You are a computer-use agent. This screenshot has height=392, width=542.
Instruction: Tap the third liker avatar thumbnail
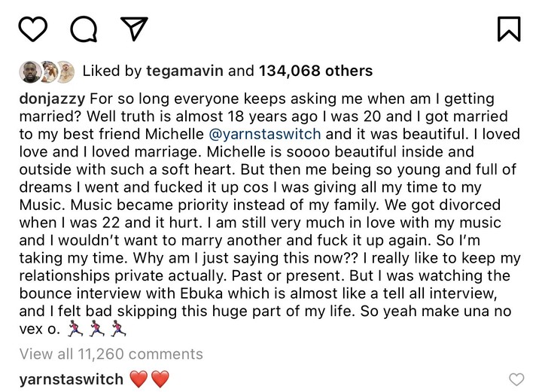tap(65, 71)
